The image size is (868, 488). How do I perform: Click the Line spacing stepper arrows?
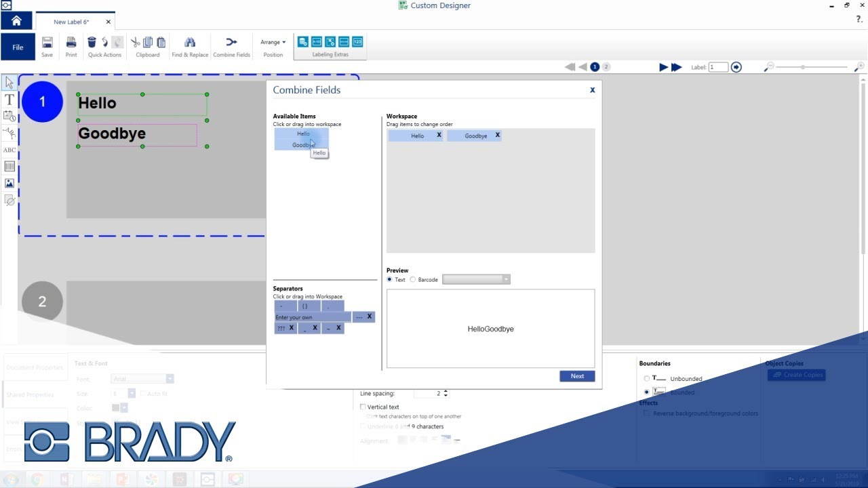pyautogui.click(x=446, y=393)
